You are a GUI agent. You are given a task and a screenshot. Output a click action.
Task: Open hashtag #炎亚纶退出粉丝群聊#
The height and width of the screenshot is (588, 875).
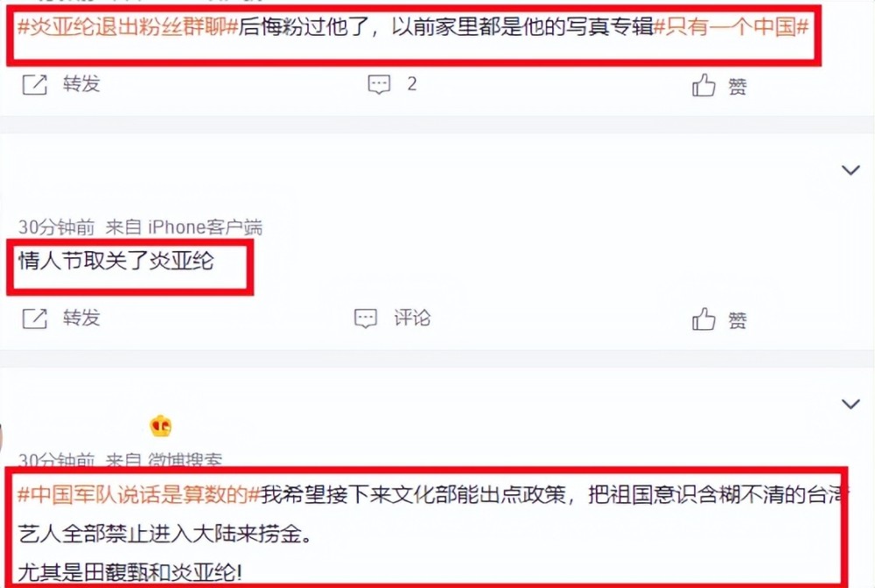129,27
